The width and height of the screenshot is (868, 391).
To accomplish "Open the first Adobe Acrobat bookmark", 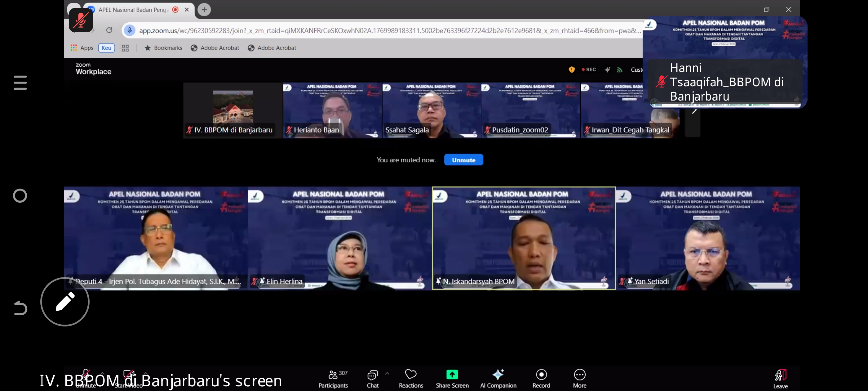I will tap(215, 48).
